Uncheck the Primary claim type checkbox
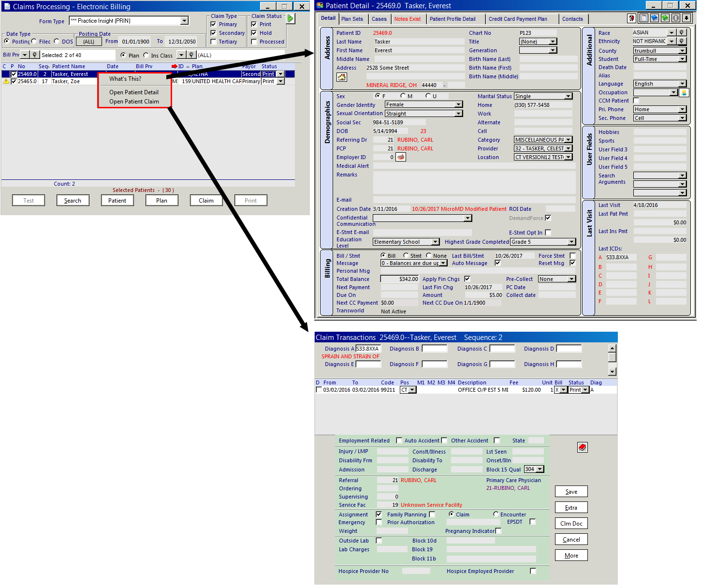701x588 pixels. coord(213,24)
